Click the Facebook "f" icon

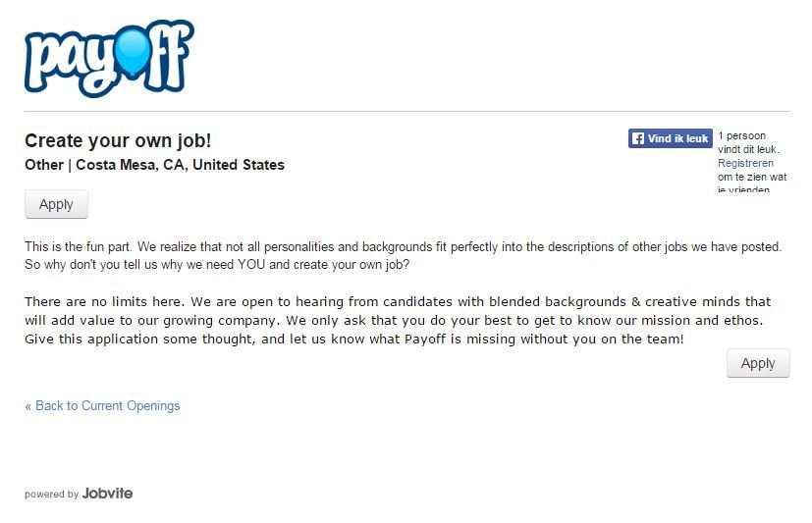click(638, 138)
